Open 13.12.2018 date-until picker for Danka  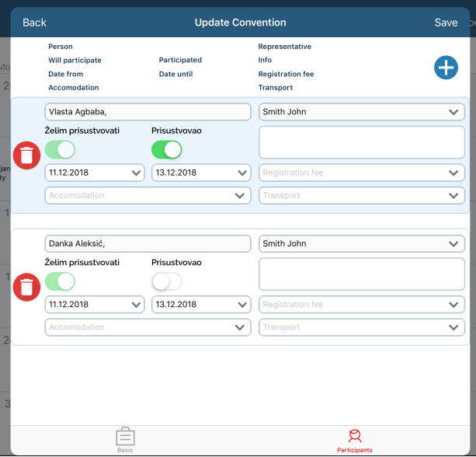201,305
